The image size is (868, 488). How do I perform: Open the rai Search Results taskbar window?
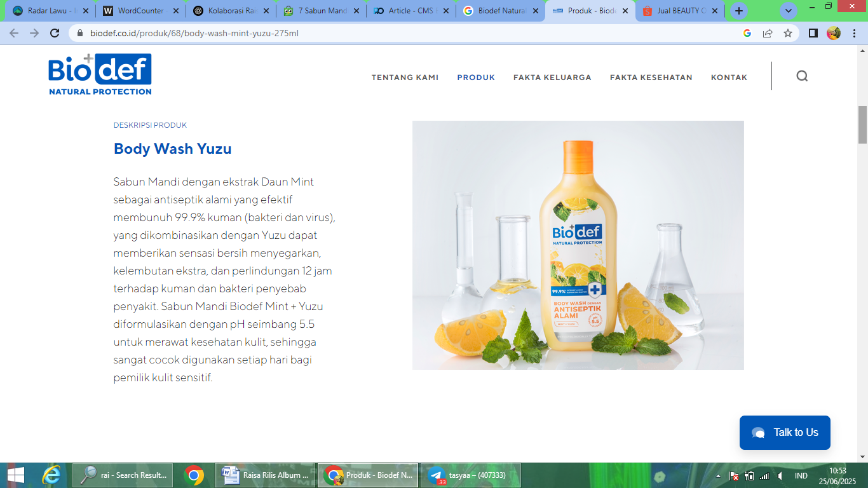click(123, 475)
